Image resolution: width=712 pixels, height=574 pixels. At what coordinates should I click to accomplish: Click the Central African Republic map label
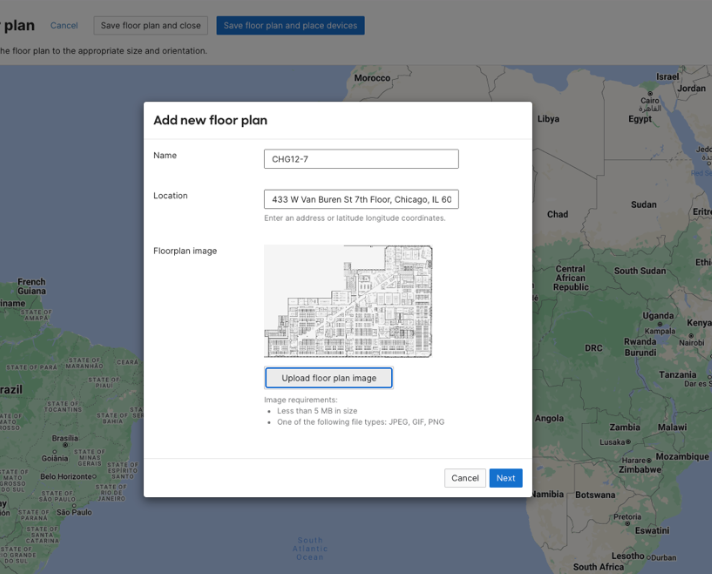click(570, 278)
